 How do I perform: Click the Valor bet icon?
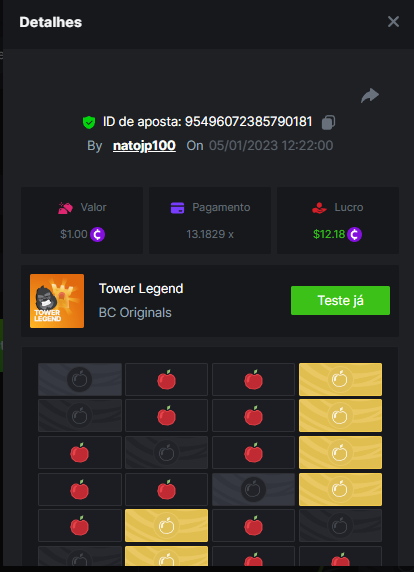(65, 208)
